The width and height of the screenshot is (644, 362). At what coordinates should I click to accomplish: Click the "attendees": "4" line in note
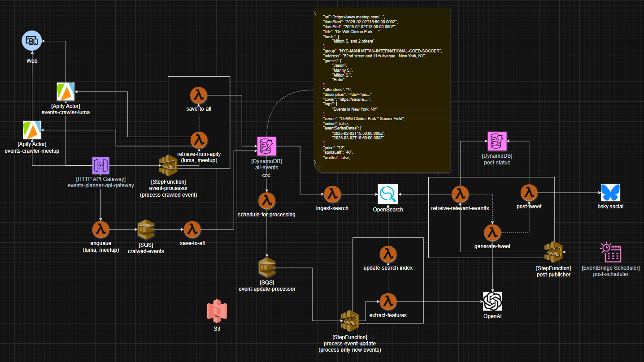coord(337,90)
